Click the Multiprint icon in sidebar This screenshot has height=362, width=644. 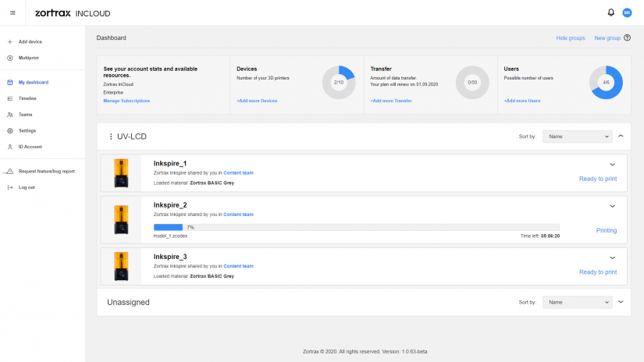(10, 58)
